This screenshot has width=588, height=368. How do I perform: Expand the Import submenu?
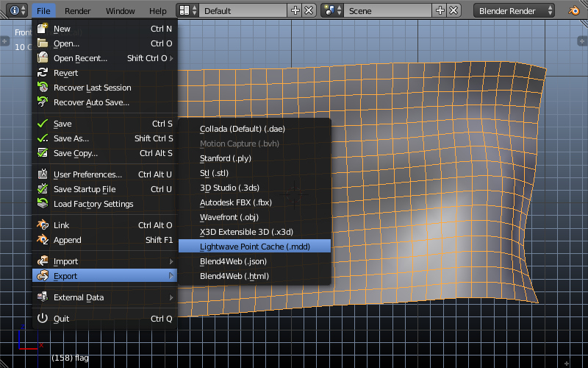point(104,261)
